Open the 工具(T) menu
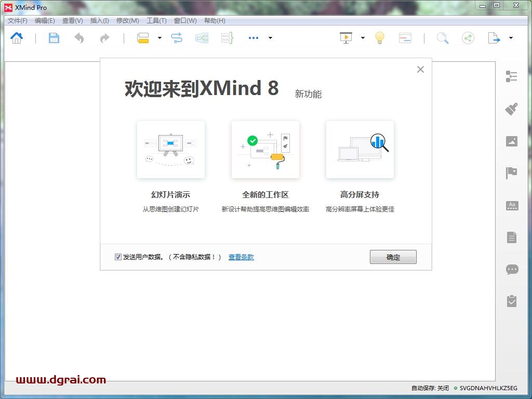Image resolution: width=532 pixels, height=399 pixels. click(156, 21)
